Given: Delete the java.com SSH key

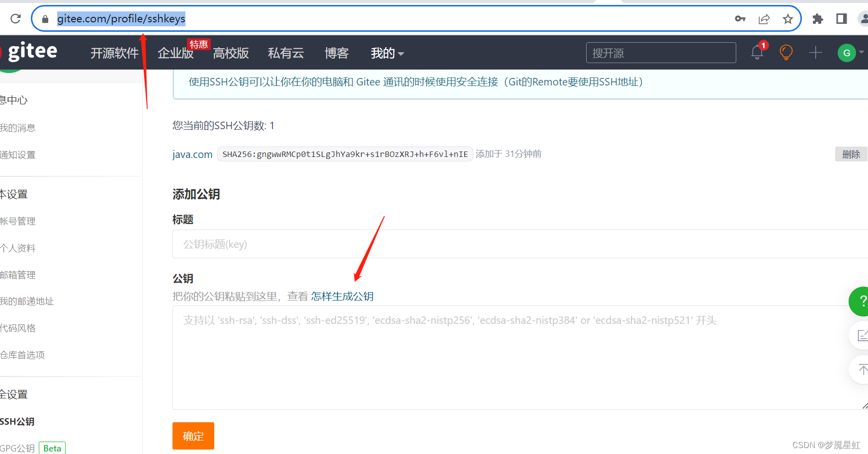Looking at the screenshot, I should 851,154.
